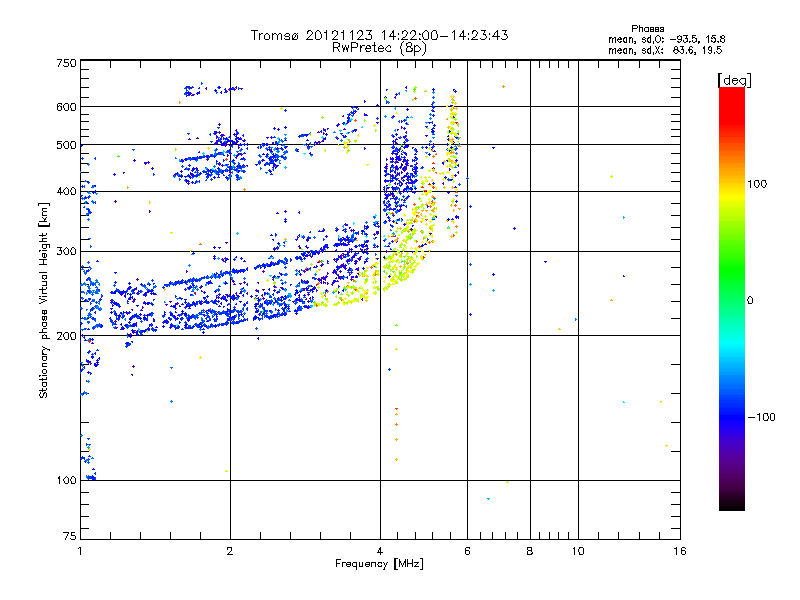Click the "100" tick label on the height axis
The width and height of the screenshot is (800, 600).
pos(66,481)
